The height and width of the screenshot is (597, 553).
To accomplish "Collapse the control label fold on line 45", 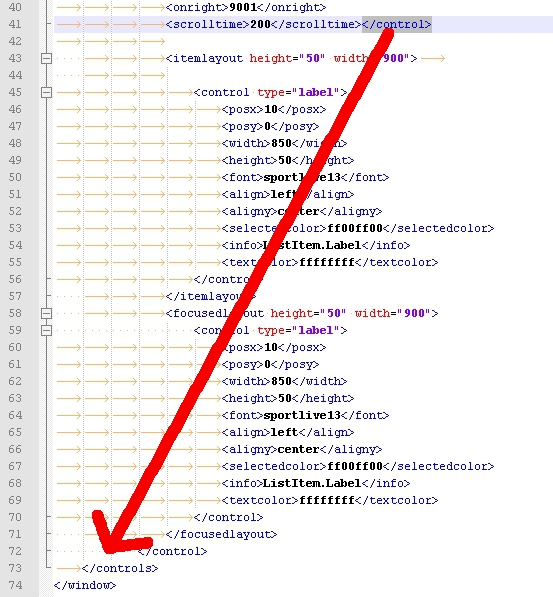I will click(46, 92).
